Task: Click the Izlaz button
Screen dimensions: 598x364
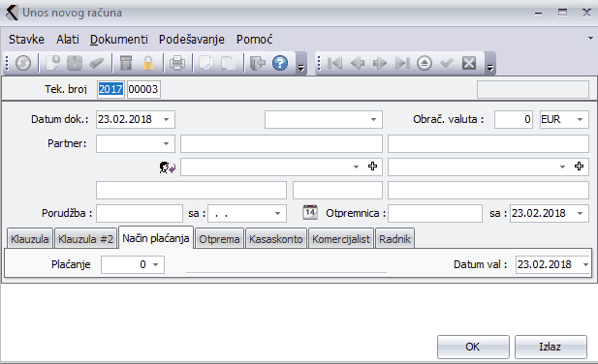Action: point(551,347)
